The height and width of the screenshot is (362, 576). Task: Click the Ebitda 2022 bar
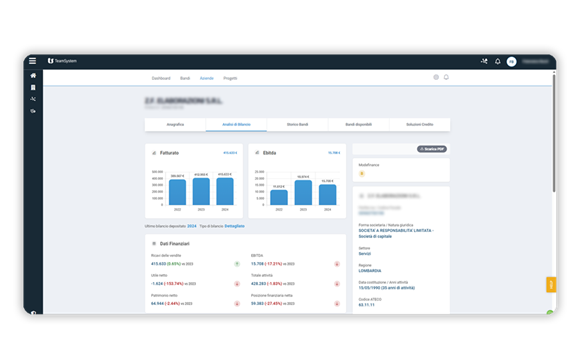coord(279,197)
